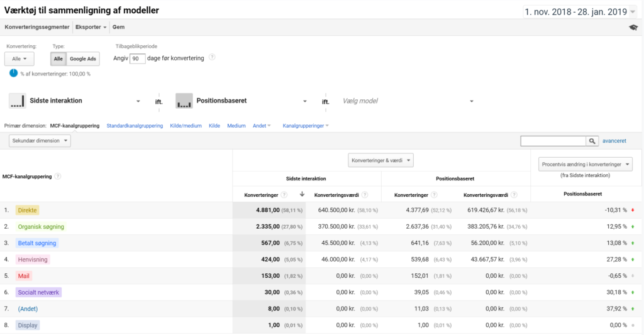This screenshot has width=644, height=335.
Task: Click help icon beside MCF-kanalgruppering header
Action: tap(58, 177)
